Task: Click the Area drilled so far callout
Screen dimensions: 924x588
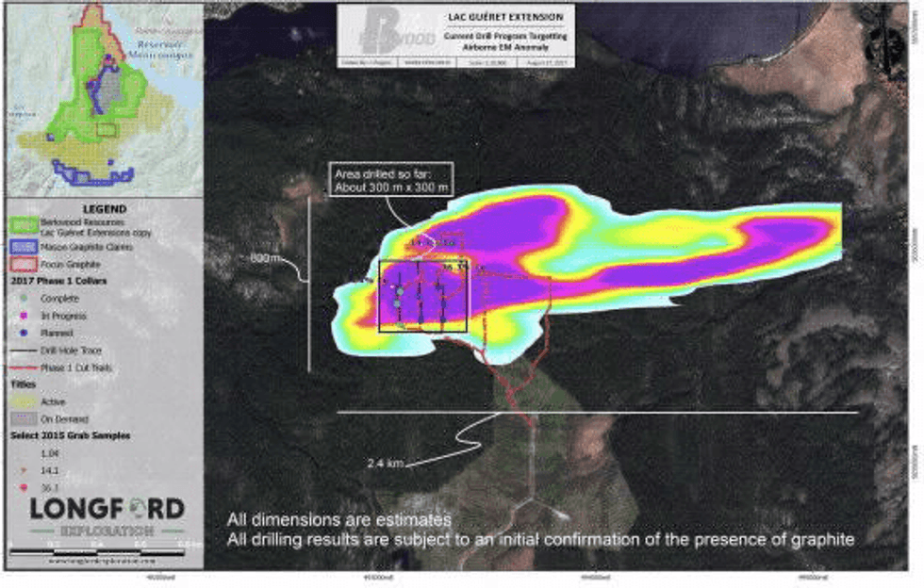Action: click(x=390, y=179)
